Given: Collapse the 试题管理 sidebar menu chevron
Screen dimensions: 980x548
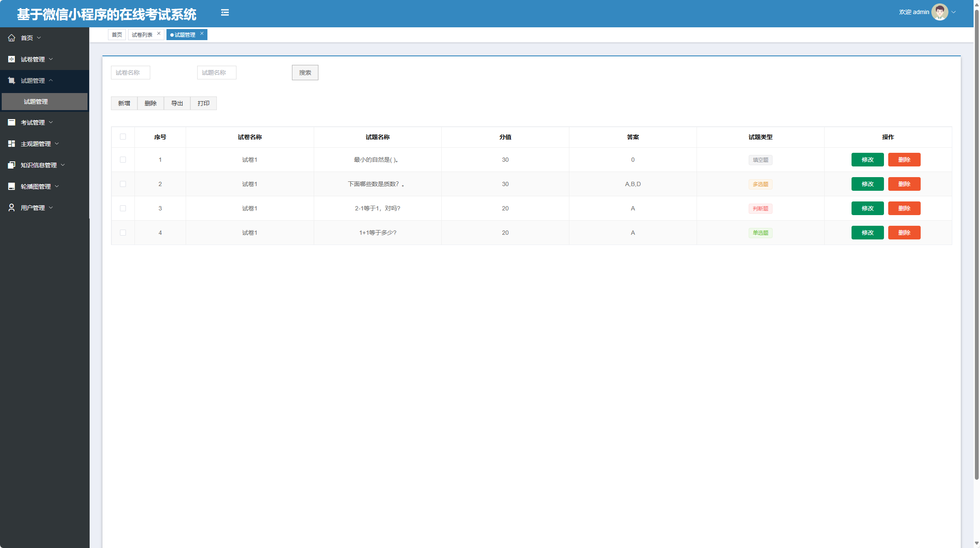Looking at the screenshot, I should tap(51, 80).
